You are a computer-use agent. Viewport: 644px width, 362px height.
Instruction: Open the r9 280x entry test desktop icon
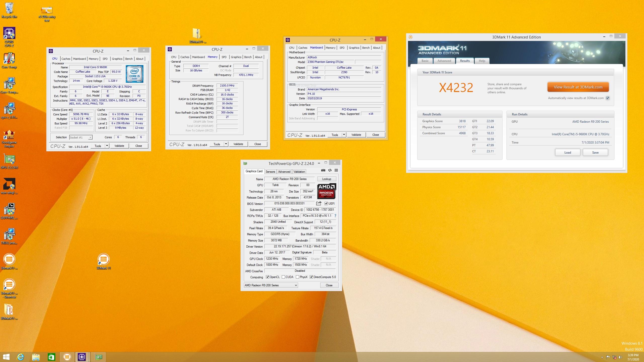(47, 14)
